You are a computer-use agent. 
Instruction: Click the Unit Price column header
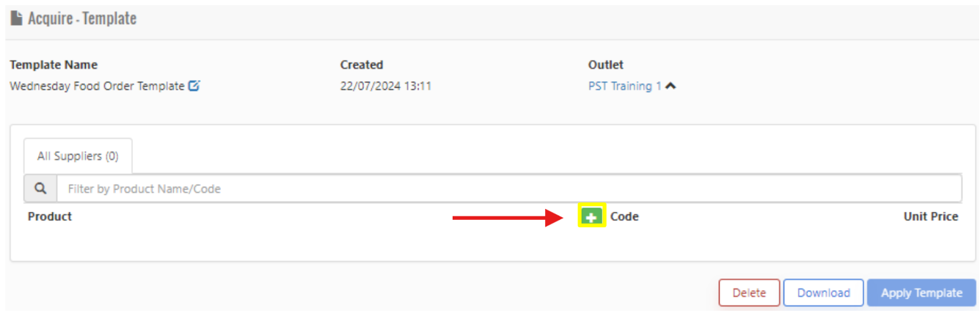[x=931, y=216]
